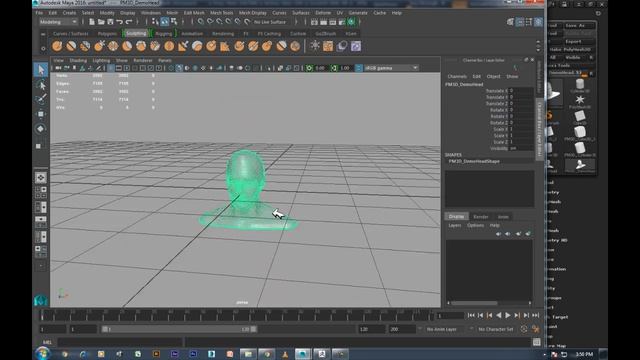Show hidden system tray icons arrow

point(544,354)
